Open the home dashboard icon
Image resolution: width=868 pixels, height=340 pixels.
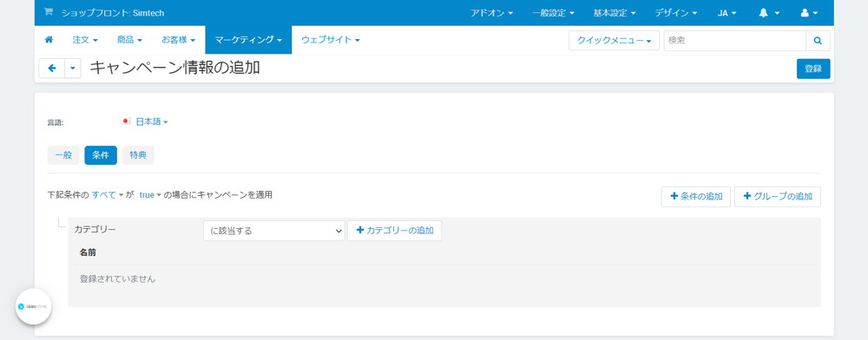(x=49, y=40)
